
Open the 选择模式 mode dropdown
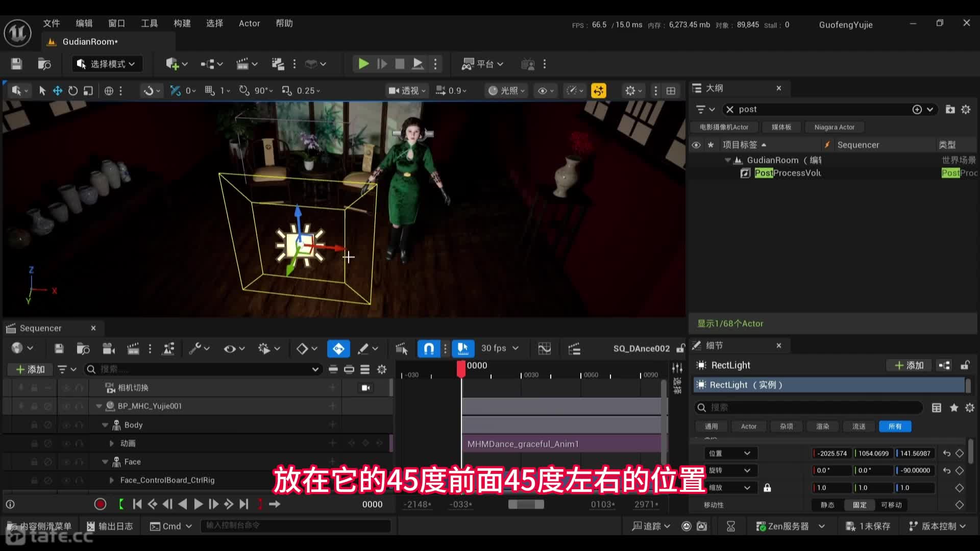(x=106, y=64)
